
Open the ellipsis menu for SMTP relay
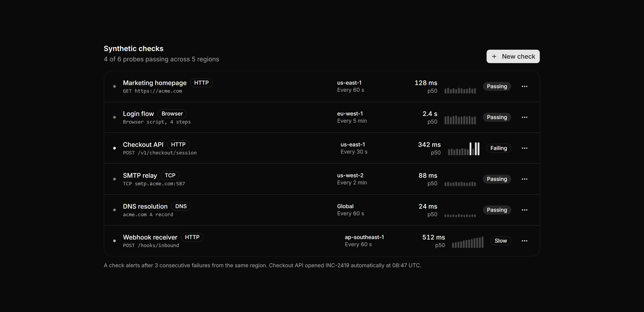[525, 179]
